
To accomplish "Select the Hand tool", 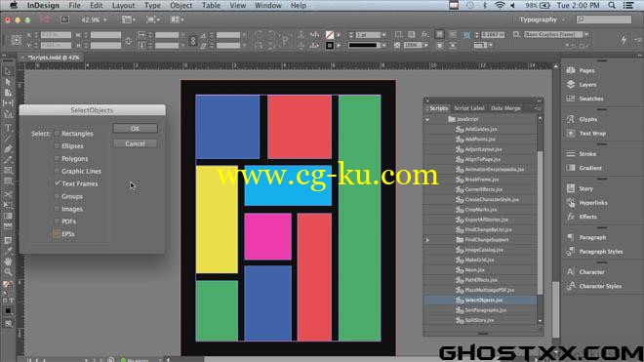I will click(8, 261).
